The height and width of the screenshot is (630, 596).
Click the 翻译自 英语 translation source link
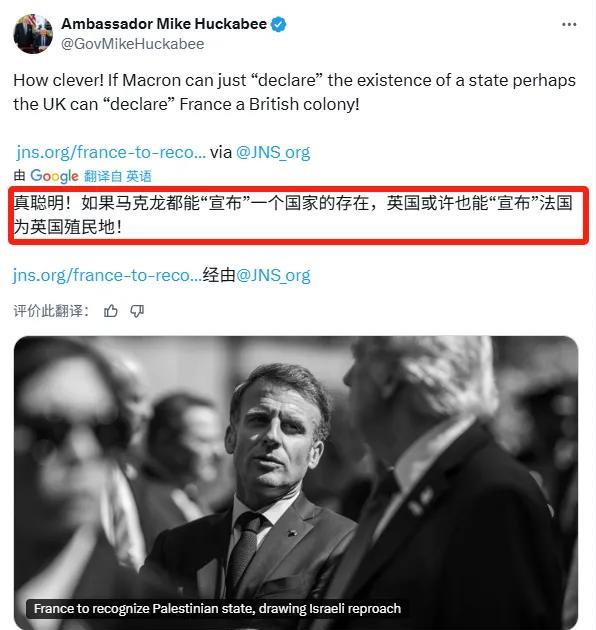click(x=118, y=176)
